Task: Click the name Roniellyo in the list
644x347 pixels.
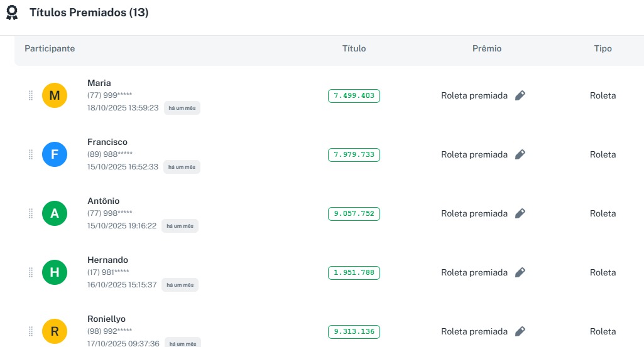Action: (x=106, y=319)
